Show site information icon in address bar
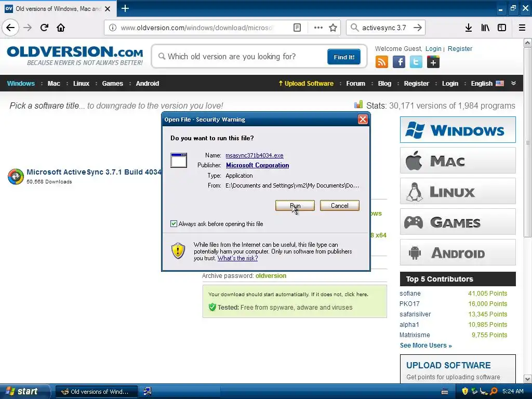The width and height of the screenshot is (532, 399). [x=113, y=28]
